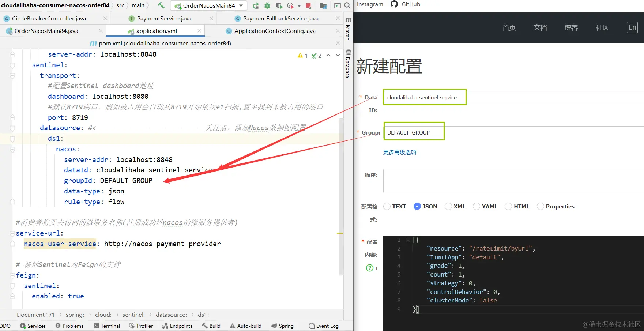Switch to ApplicationContextConfig.java tab
644x331 pixels.
click(275, 31)
